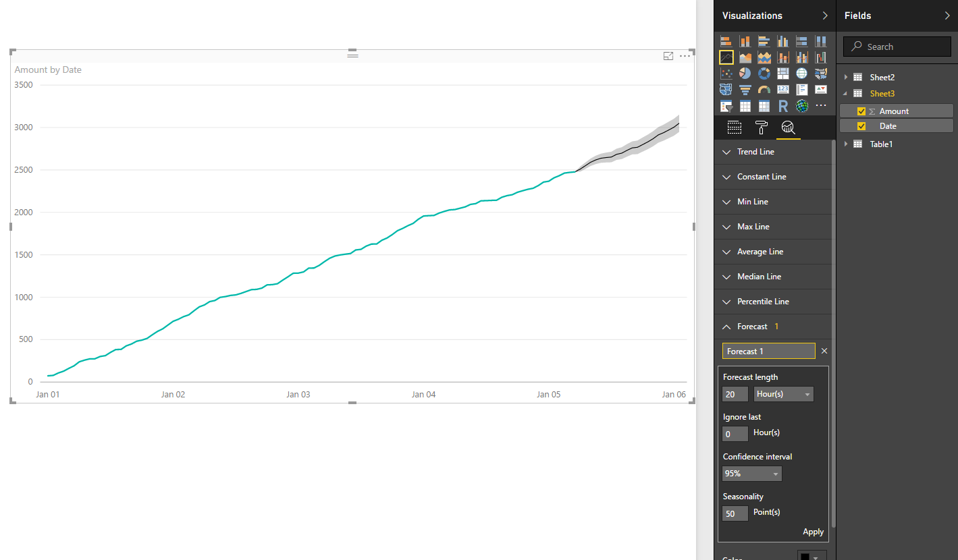This screenshot has width=958, height=560.
Task: Open the chart's More options ellipsis
Action: coord(685,56)
